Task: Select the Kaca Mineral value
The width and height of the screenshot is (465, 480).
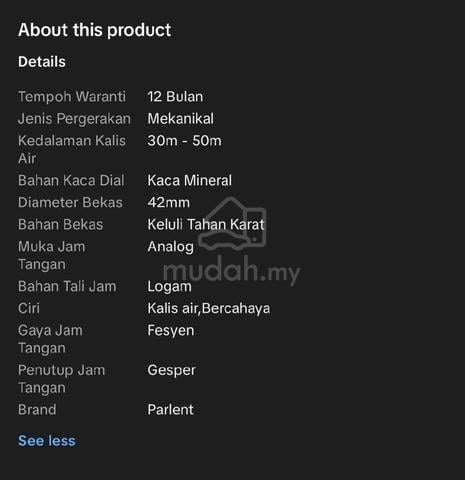Action: tap(190, 180)
